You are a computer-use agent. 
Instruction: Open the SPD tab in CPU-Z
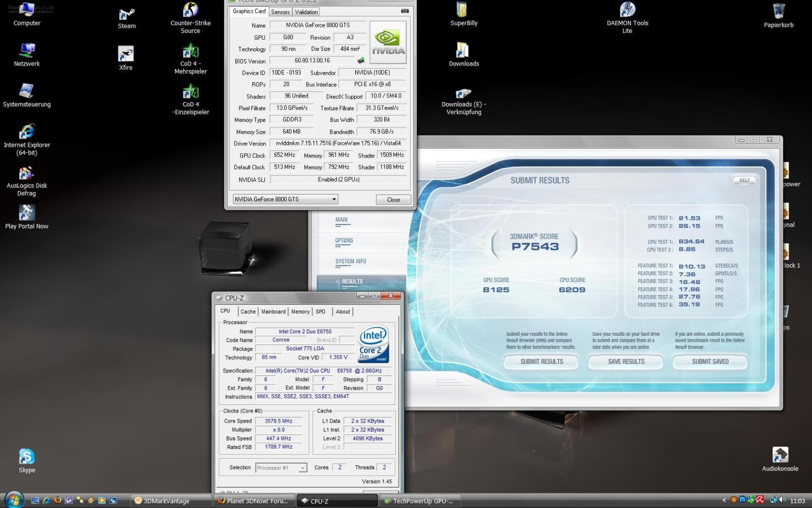click(320, 311)
